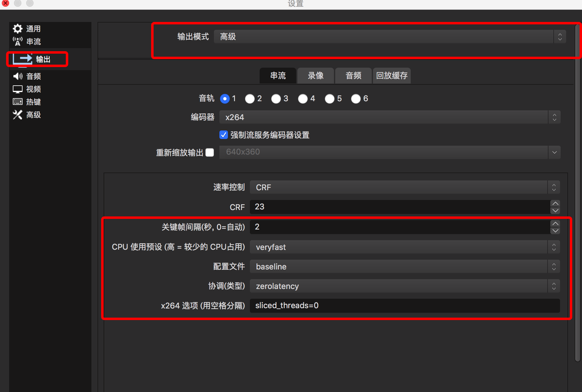The width and height of the screenshot is (582, 392).
Task: Select audio track 4 radio button
Action: 303,99
